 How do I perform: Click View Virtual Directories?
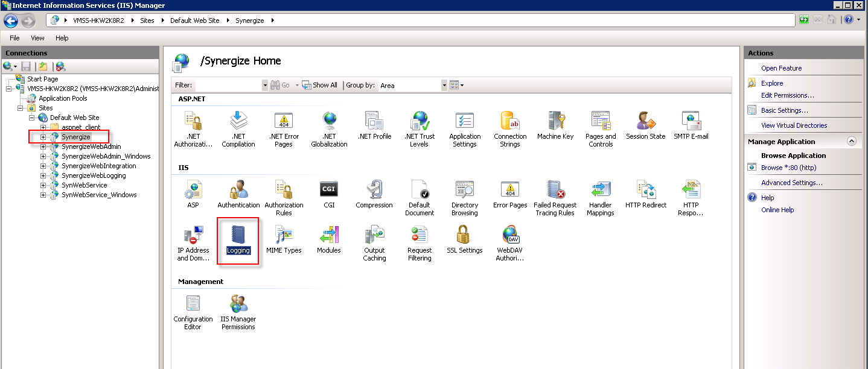tap(794, 125)
